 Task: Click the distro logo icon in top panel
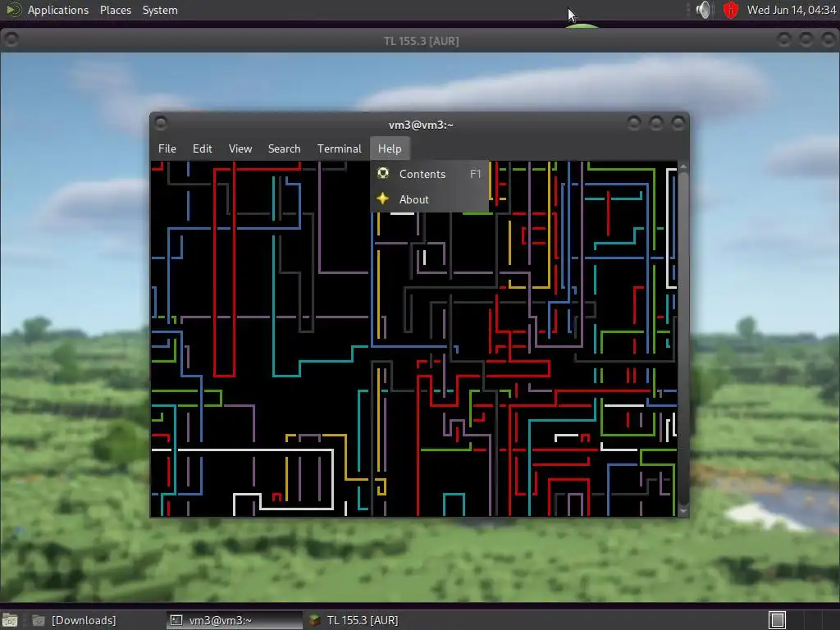(x=13, y=10)
